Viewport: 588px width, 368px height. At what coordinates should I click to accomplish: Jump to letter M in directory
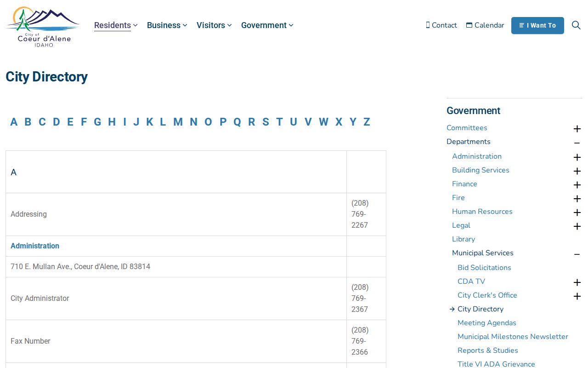[x=178, y=122]
